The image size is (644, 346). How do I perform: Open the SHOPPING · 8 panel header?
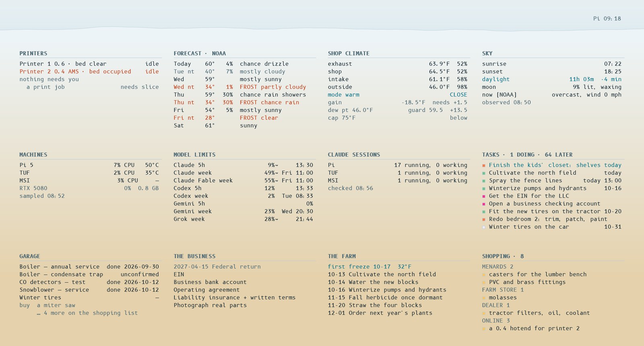[503, 256]
